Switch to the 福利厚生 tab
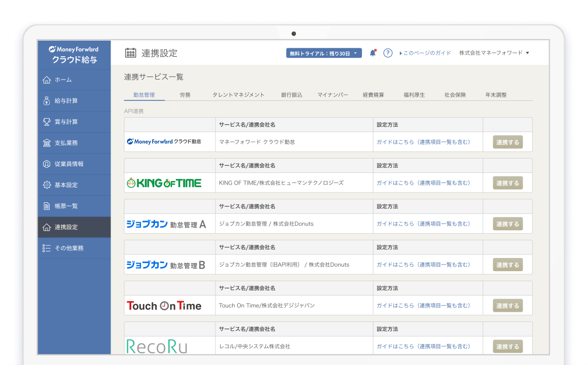588x365 pixels. [x=414, y=95]
